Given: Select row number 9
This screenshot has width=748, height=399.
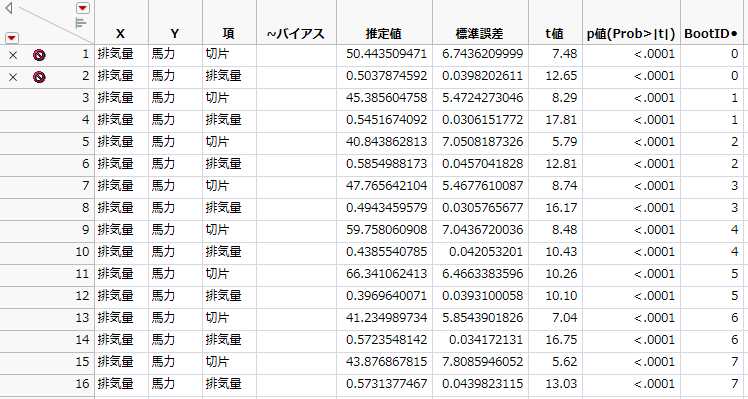Looking at the screenshot, I should click(85, 230).
